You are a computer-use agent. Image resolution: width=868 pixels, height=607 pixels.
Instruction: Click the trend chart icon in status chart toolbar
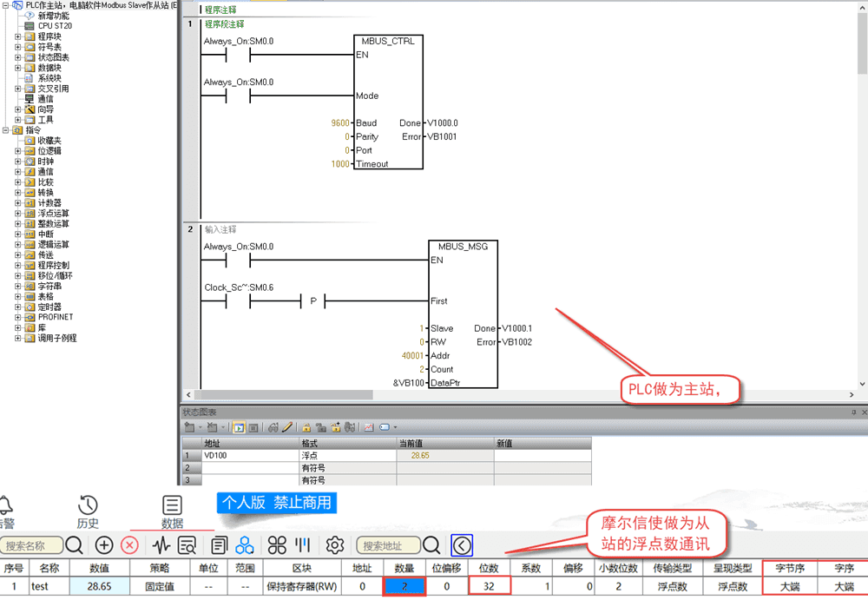click(x=367, y=427)
